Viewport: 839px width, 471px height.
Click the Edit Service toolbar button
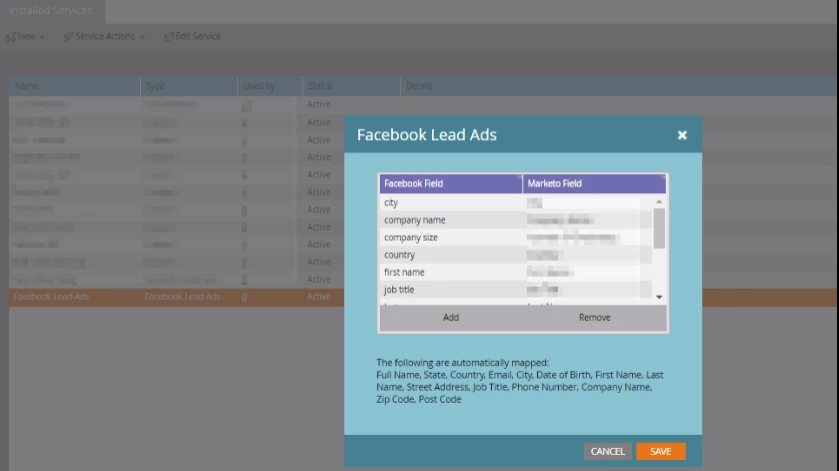click(x=192, y=36)
